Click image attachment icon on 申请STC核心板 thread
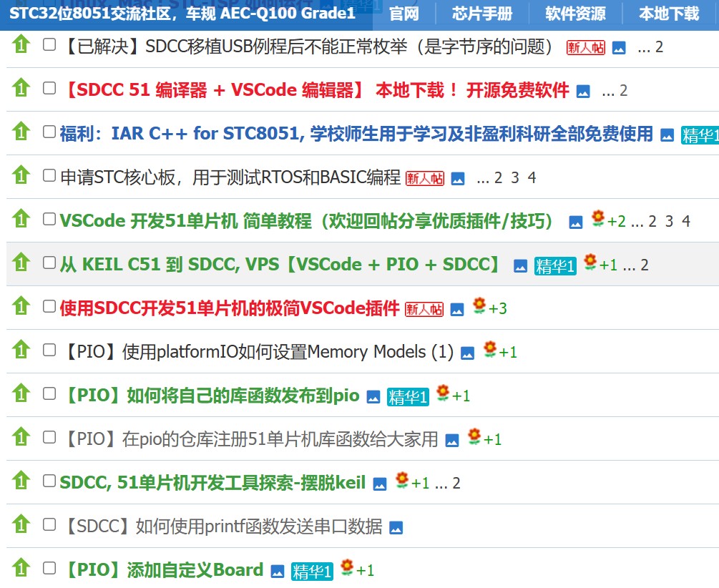This screenshot has width=719, height=588. (458, 178)
